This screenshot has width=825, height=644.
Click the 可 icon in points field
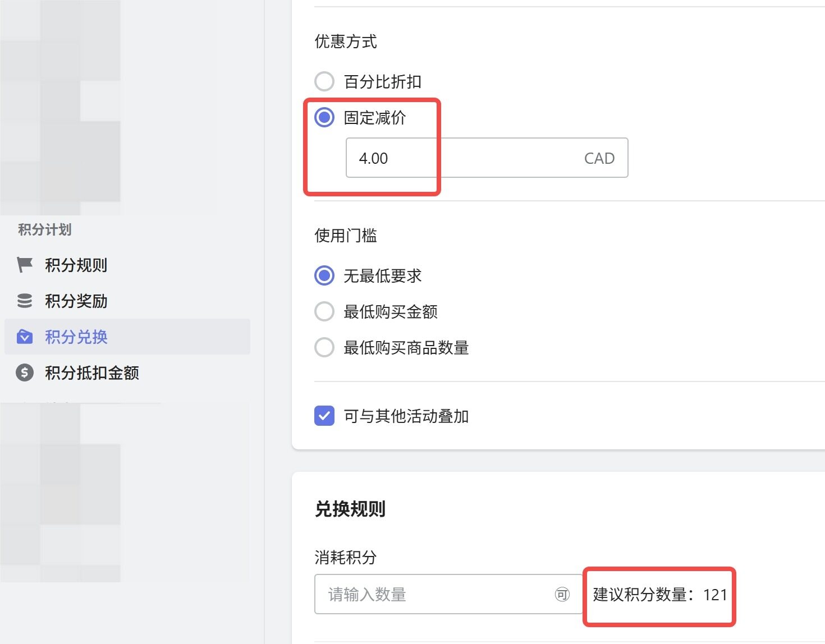click(562, 594)
